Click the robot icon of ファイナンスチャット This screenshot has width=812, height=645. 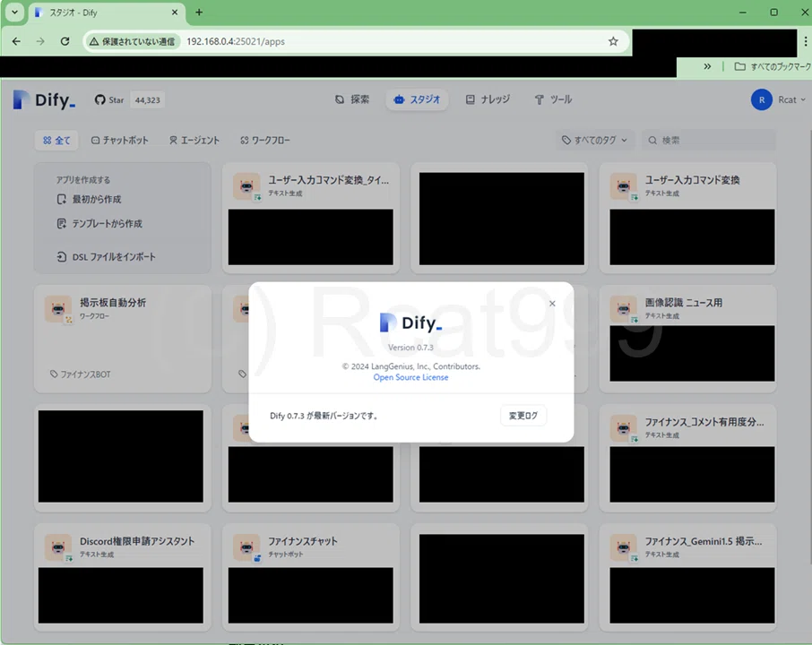246,547
